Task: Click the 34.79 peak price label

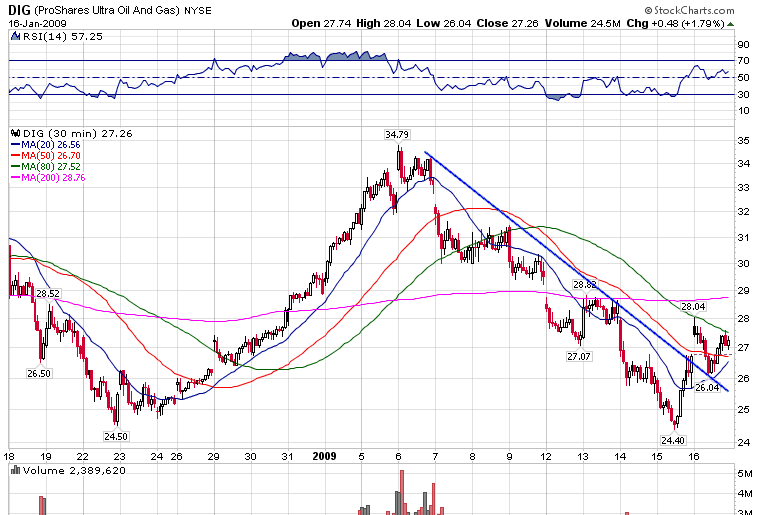Action: pyautogui.click(x=397, y=134)
